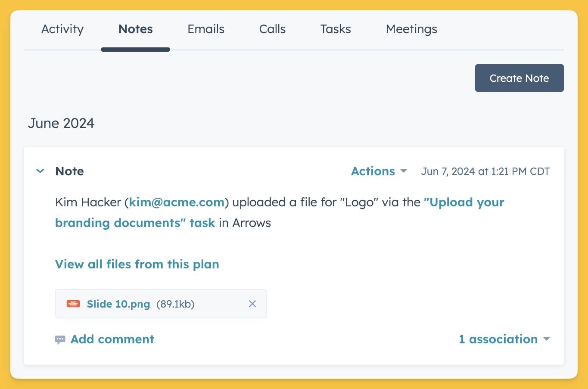Open the Slide 10.png file link

118,304
